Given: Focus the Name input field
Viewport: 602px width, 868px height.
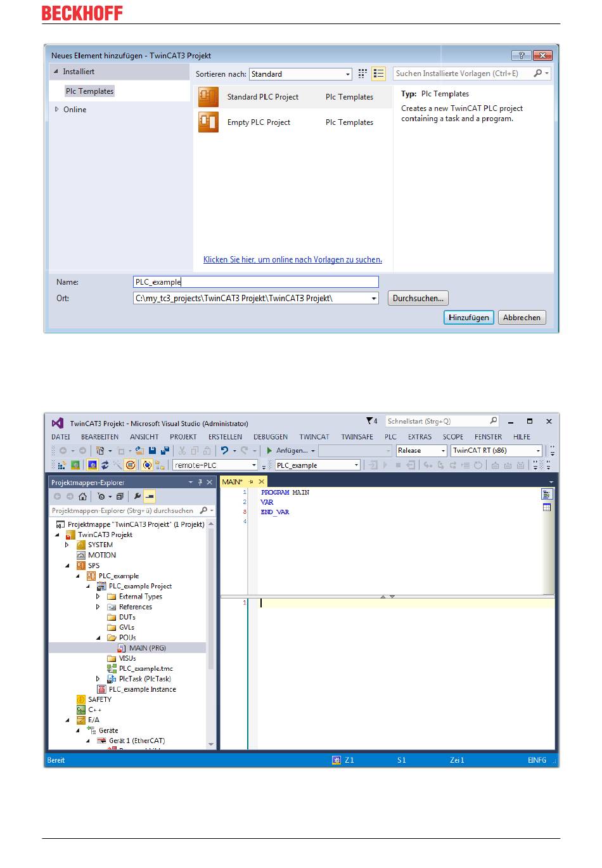Looking at the screenshot, I should [256, 282].
